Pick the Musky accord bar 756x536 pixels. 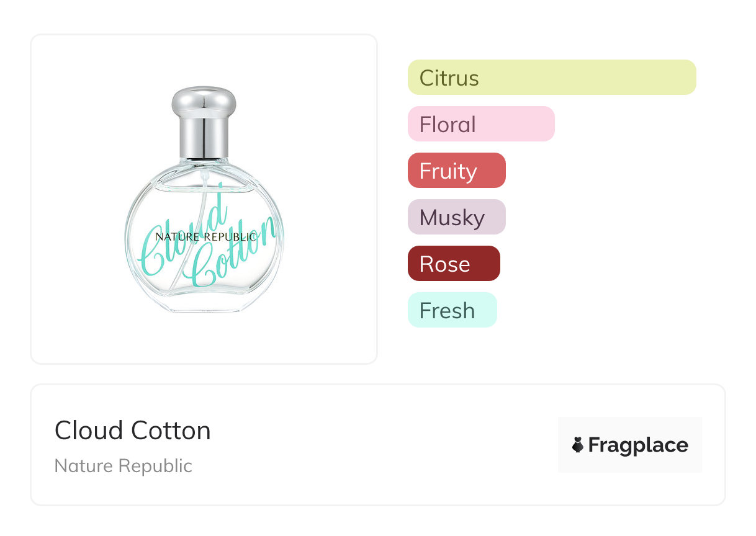456,217
